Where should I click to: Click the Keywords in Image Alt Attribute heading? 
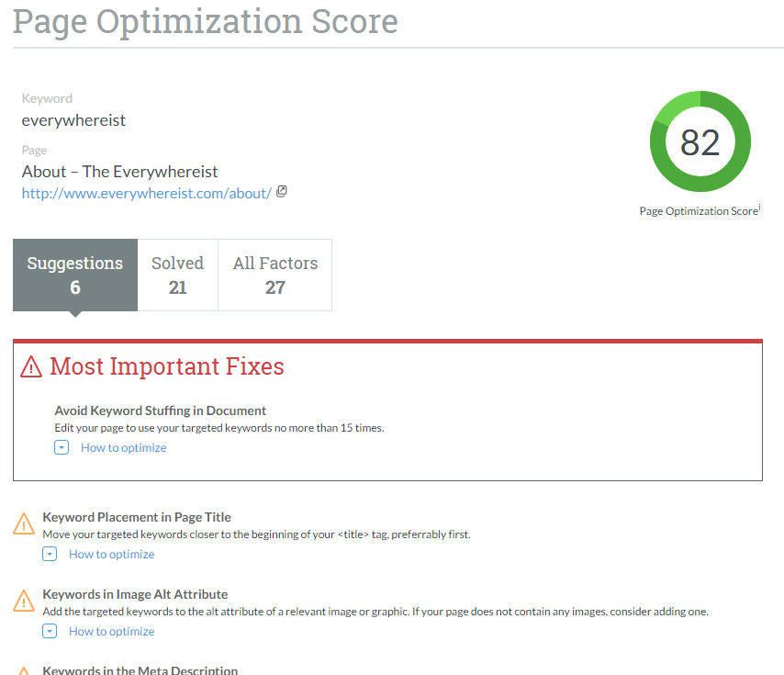[135, 594]
